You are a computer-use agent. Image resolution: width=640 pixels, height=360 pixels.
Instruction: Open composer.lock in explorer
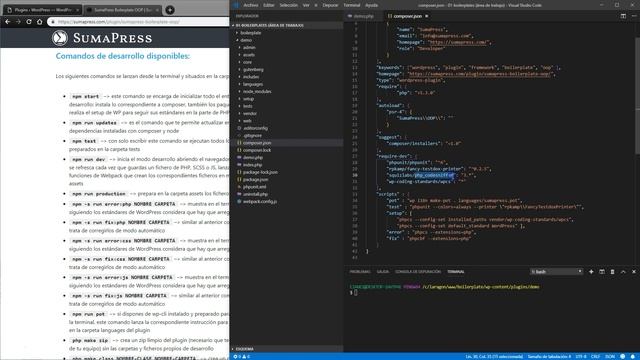coord(257,150)
